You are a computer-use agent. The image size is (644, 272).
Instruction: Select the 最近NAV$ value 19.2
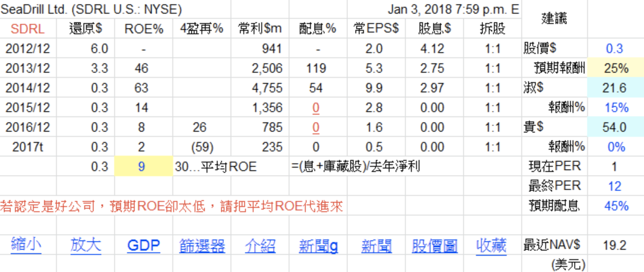(x=614, y=245)
